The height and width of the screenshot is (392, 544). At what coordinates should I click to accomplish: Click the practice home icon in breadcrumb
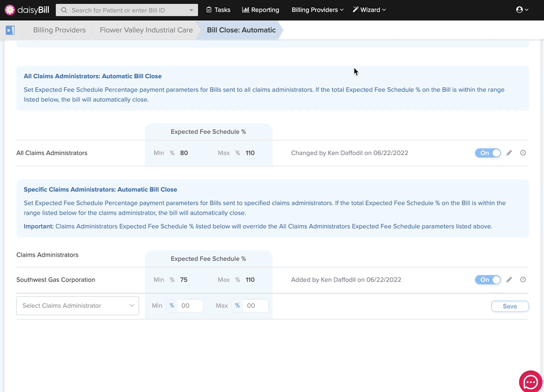[x=10, y=30]
